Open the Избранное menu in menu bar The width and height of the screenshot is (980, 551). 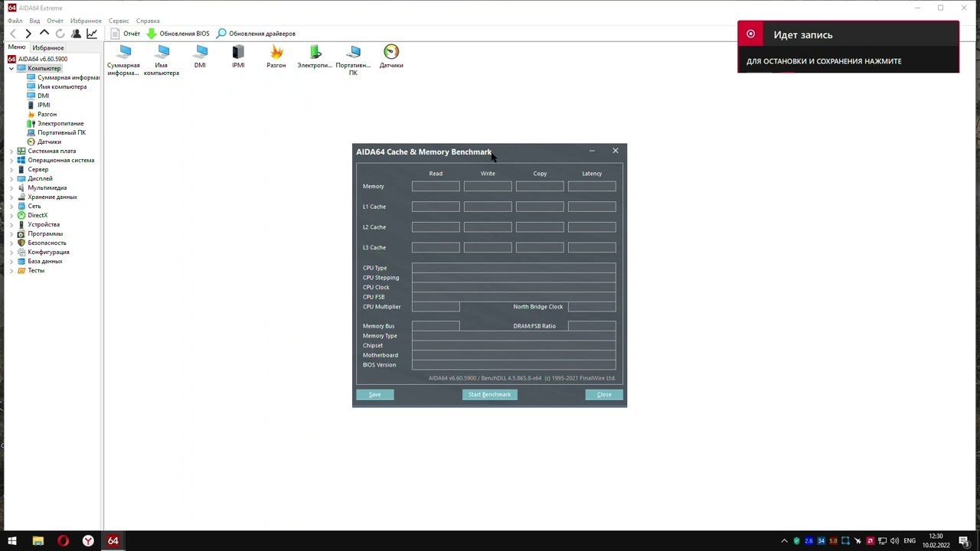coord(86,21)
